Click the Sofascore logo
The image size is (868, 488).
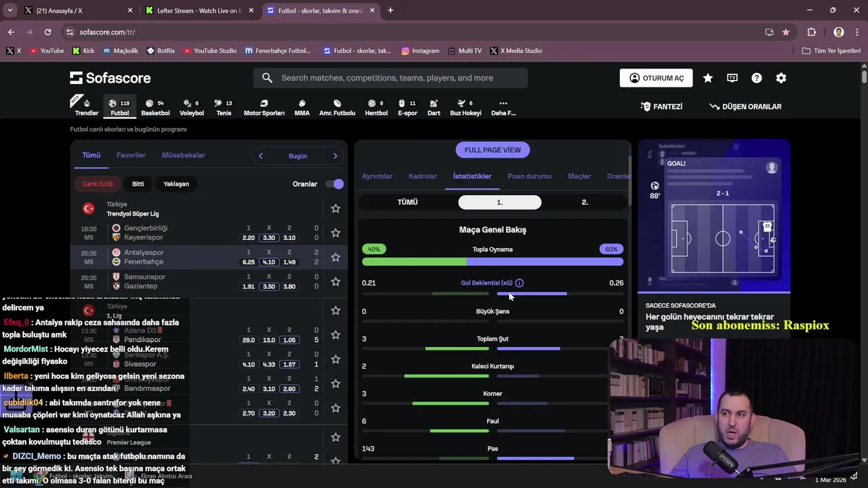(x=110, y=78)
